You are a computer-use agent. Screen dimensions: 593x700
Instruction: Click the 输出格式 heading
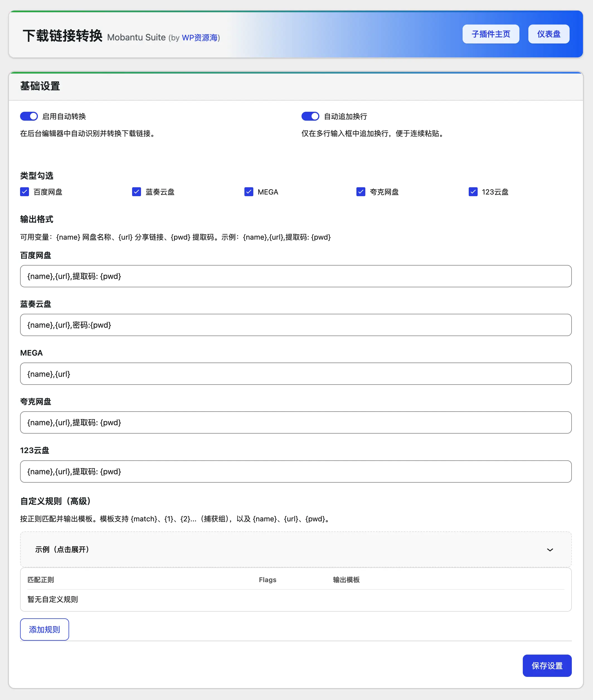tap(37, 220)
